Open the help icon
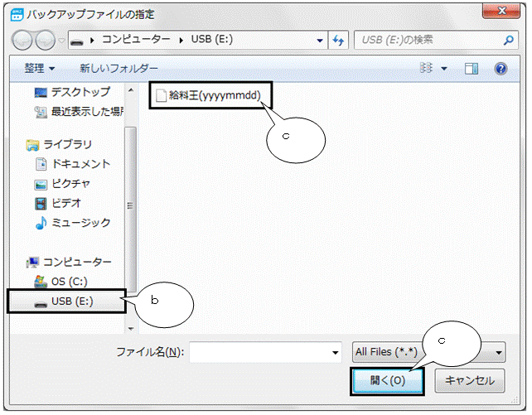The width and height of the screenshot is (532, 415). (501, 69)
